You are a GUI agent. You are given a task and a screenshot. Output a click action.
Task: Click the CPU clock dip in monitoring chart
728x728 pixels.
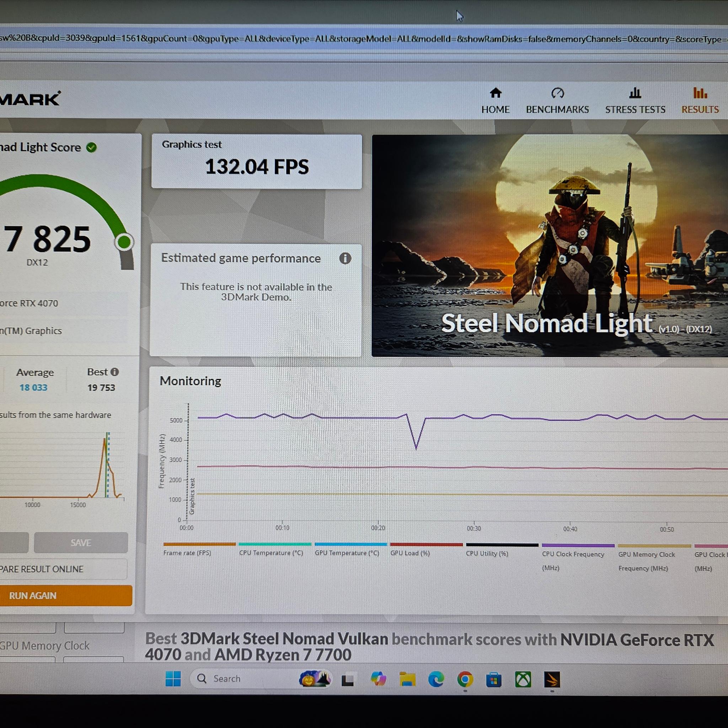pyautogui.click(x=416, y=448)
